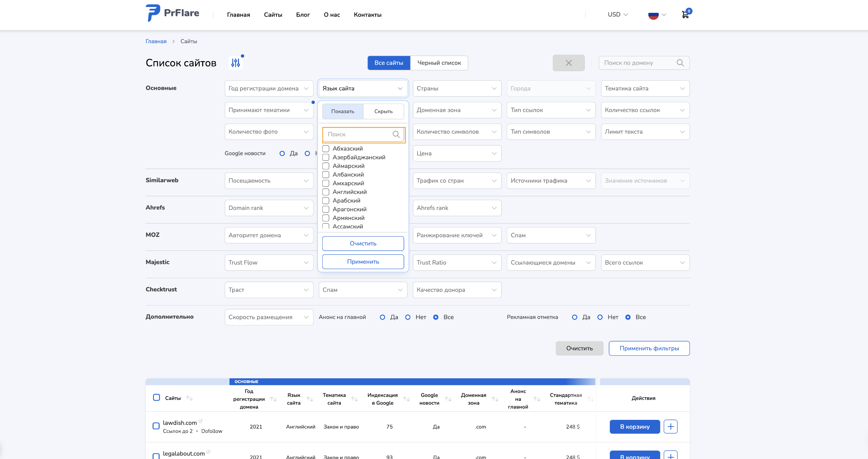Select Да for Google новости
Image resolution: width=868 pixels, height=459 pixels.
[282, 154]
